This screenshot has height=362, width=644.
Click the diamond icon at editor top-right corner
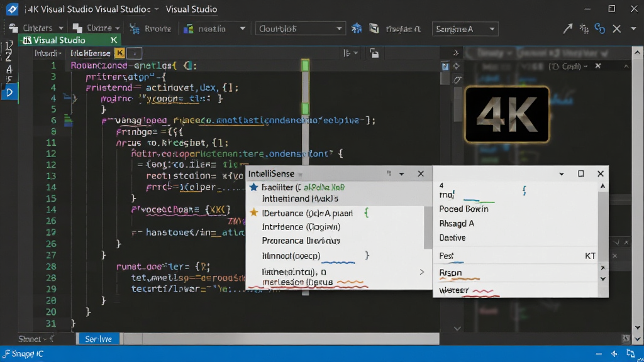tap(457, 65)
